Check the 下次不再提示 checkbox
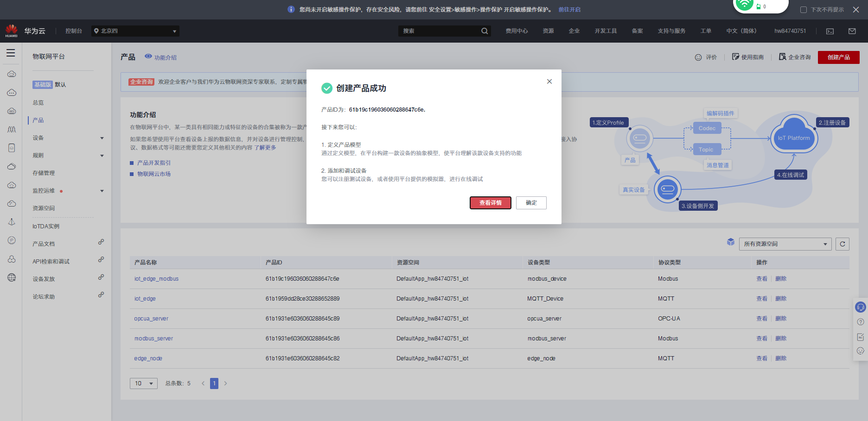 click(804, 10)
